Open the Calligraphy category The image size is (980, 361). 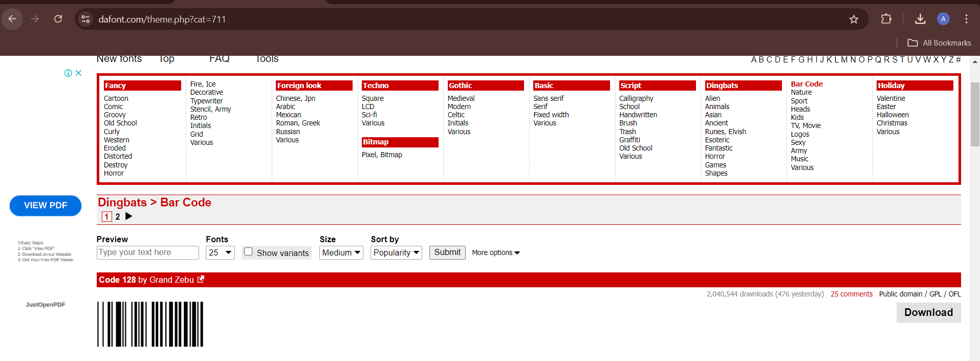636,98
